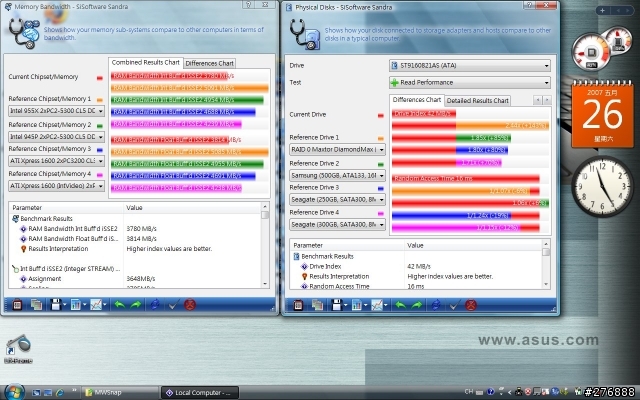
Task: Click the Value column header in Physical Disks
Action: point(473,245)
